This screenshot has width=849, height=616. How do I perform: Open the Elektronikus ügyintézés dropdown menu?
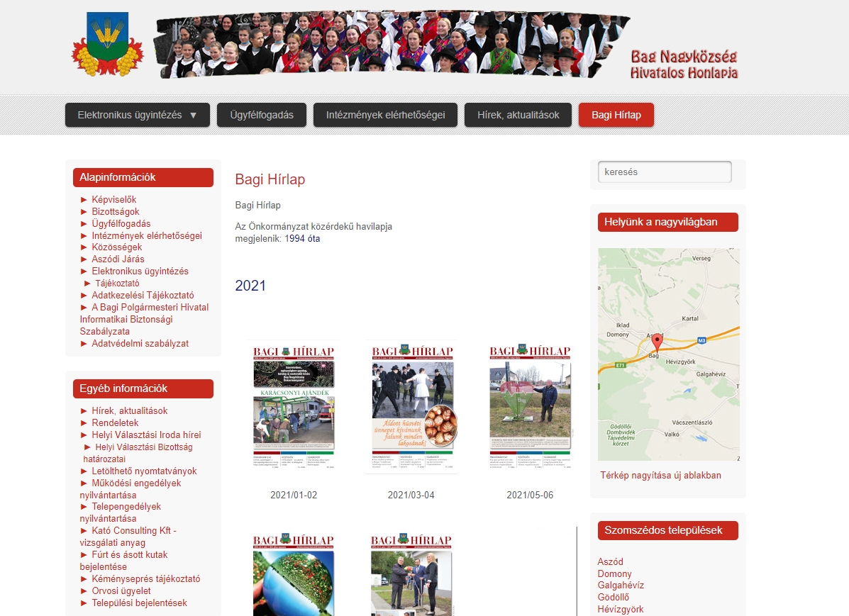(x=138, y=115)
